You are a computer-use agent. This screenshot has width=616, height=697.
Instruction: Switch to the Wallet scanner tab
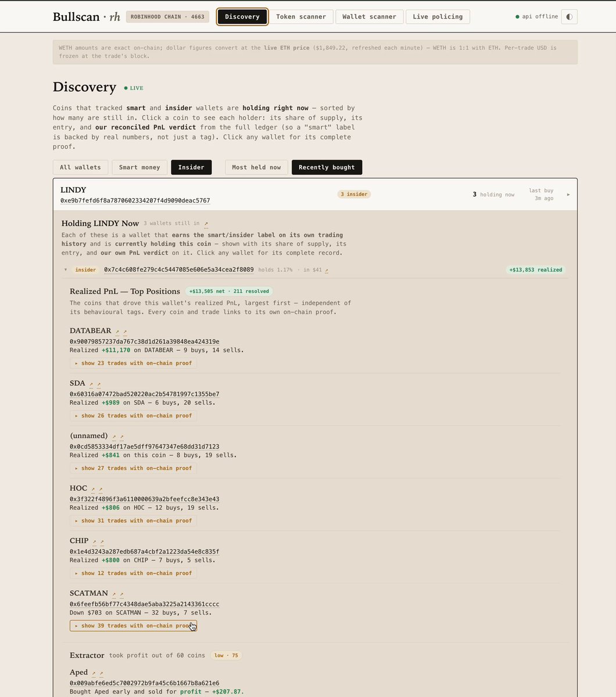pyautogui.click(x=369, y=17)
